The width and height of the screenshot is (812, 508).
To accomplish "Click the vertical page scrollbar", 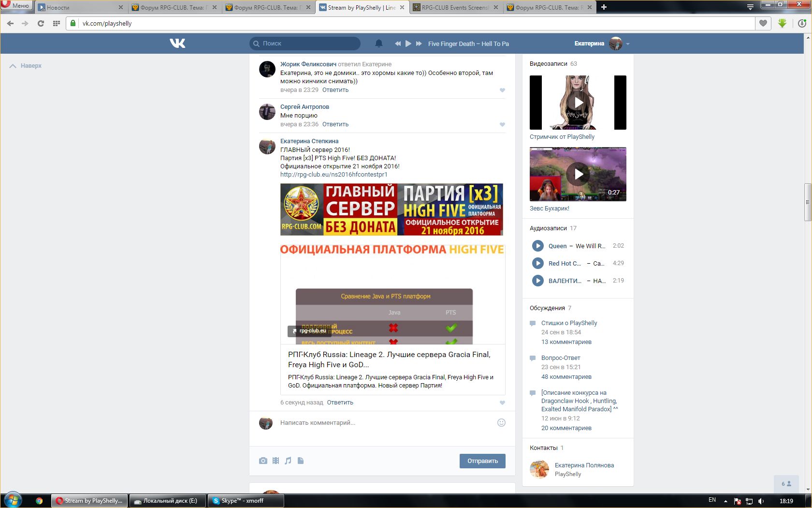I will (807, 202).
